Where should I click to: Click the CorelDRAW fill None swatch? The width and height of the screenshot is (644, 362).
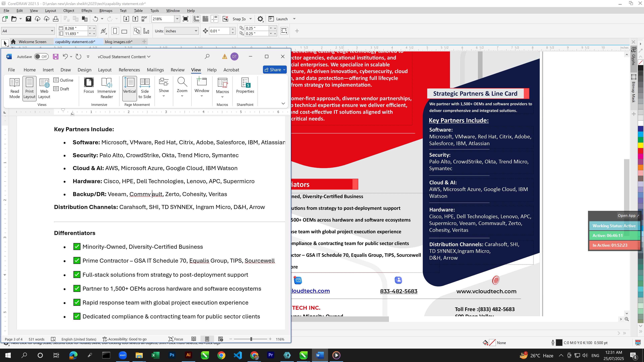pos(492,343)
